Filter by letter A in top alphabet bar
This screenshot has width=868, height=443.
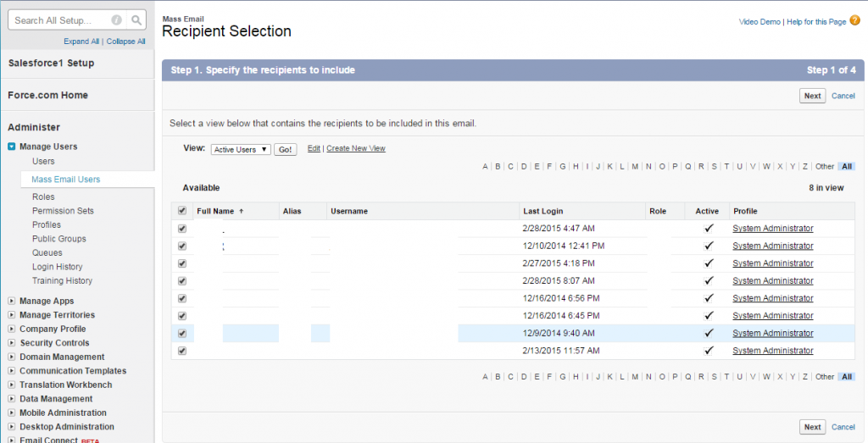(485, 167)
